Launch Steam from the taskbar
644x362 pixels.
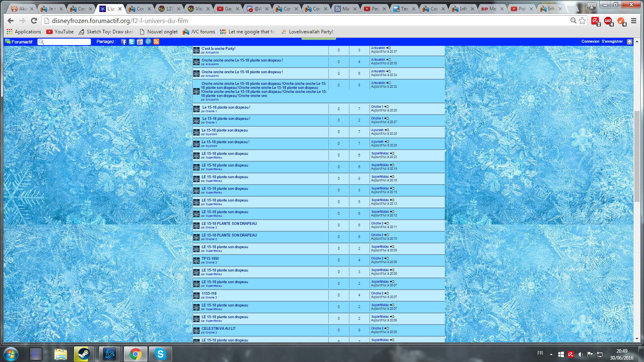click(84, 354)
